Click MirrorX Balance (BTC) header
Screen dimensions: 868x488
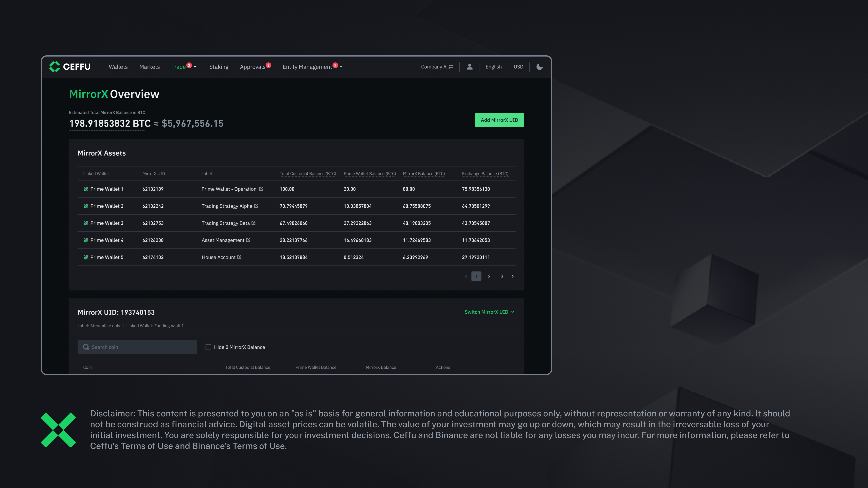click(424, 174)
